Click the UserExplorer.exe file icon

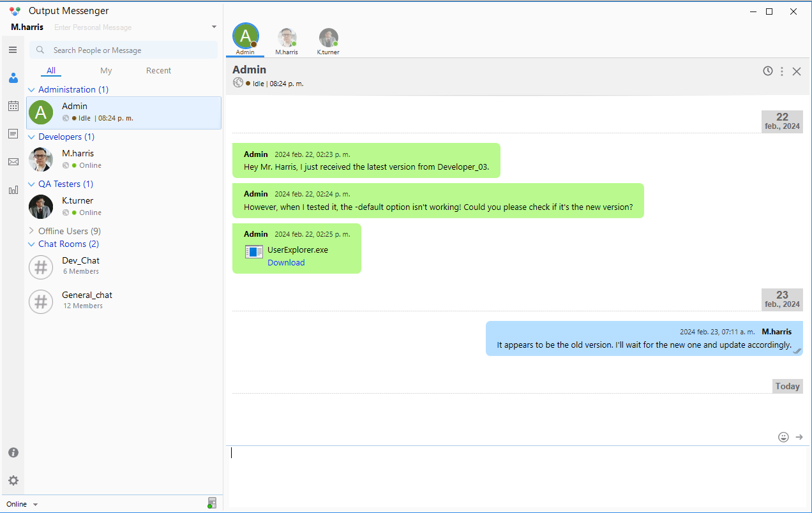tap(254, 252)
